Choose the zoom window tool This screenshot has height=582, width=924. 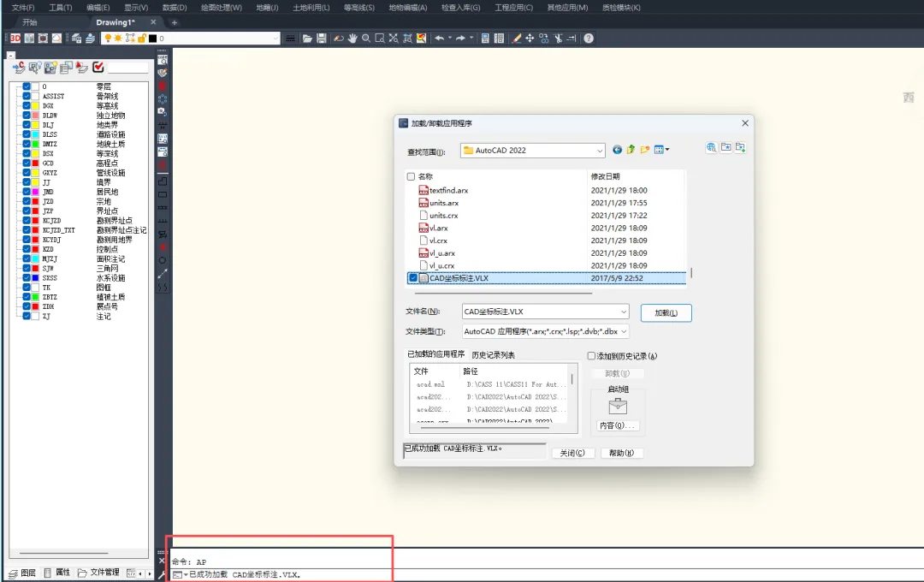pos(380,39)
